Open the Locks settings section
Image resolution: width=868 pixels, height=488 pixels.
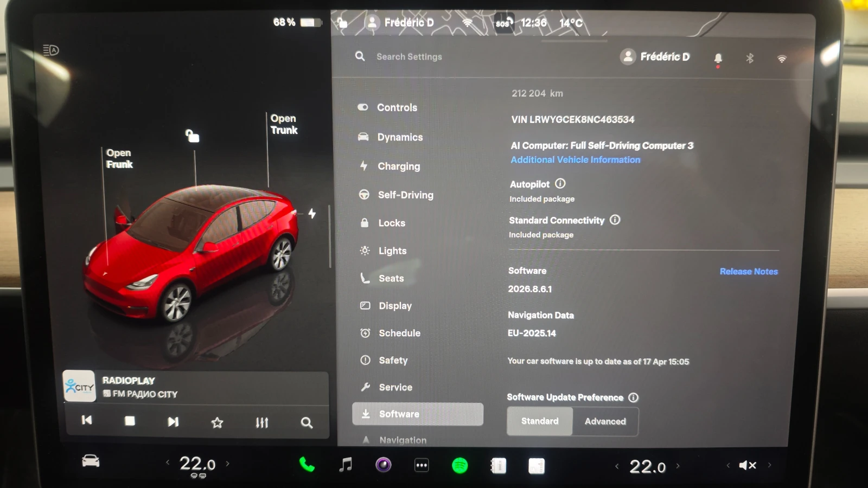point(391,223)
